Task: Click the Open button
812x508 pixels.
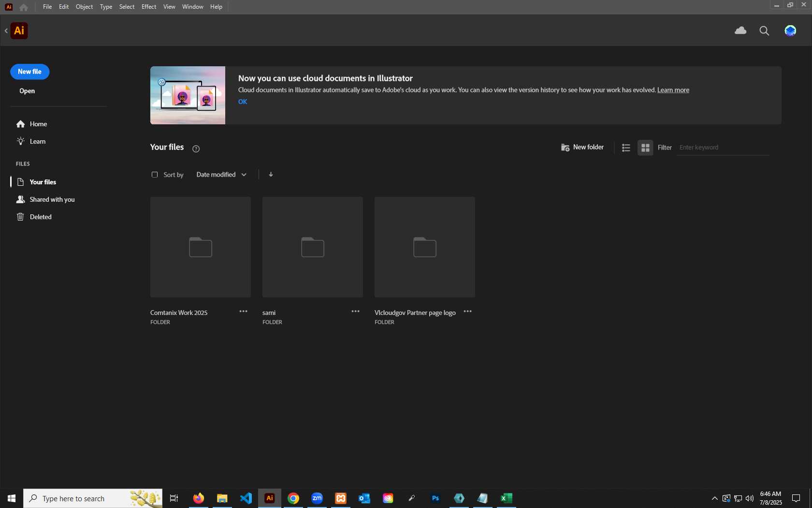Action: [x=27, y=91]
